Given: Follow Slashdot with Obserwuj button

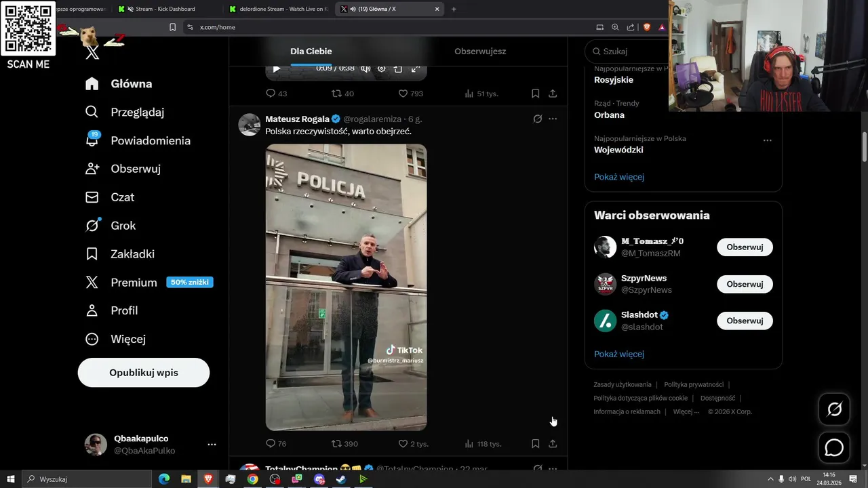Looking at the screenshot, I should click(745, 321).
